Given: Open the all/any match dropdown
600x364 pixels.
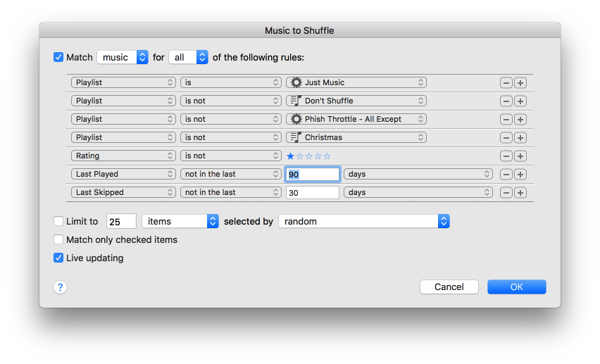Looking at the screenshot, I should pos(188,57).
